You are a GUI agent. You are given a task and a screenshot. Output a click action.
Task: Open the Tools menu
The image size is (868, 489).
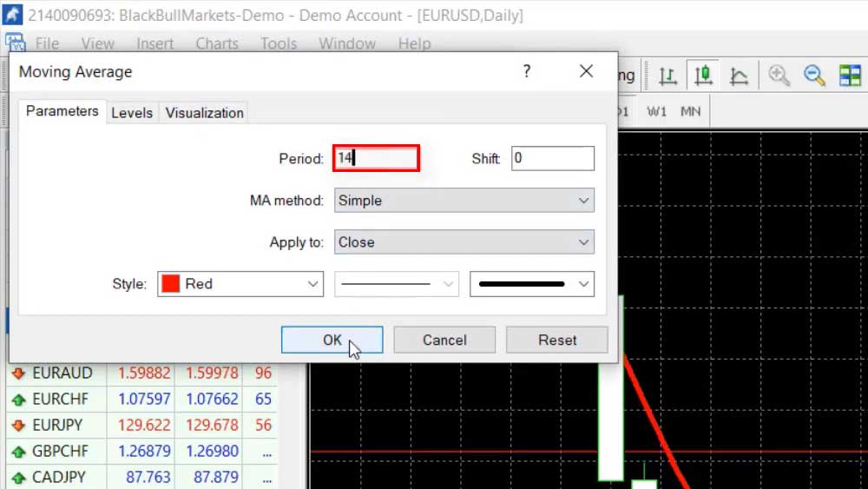[x=279, y=43]
